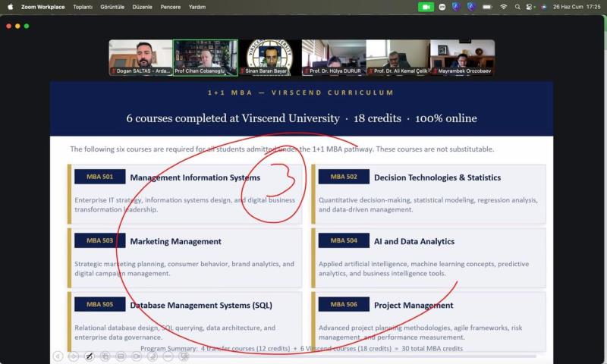607x364 pixels.
Task: Open Control Center icon in menu bar
Action: (x=530, y=7)
